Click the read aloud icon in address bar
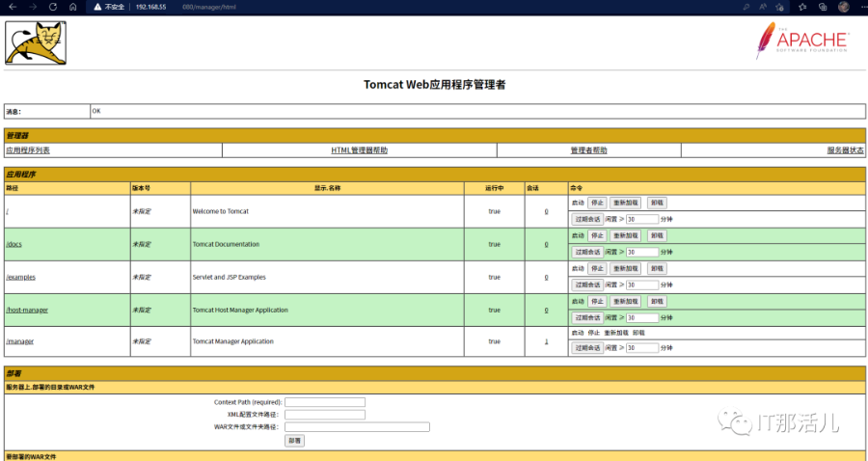 (x=763, y=7)
